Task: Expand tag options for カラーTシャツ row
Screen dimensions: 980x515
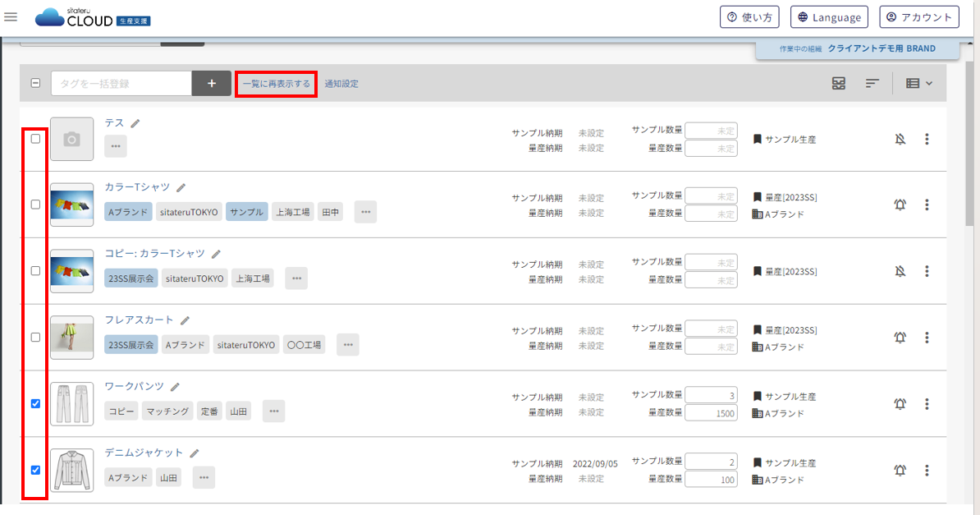Action: [x=365, y=212]
